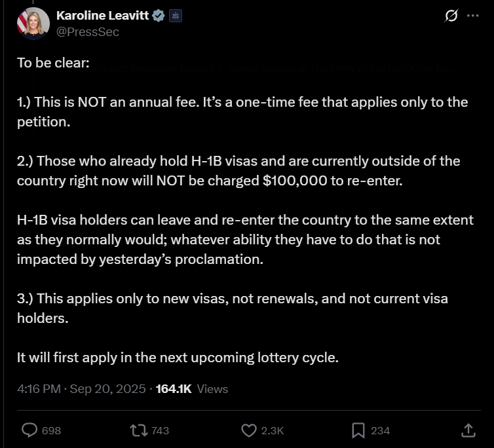Viewport: 494px width, 448px height.
Task: Click the 234 bookmarks count
Action: click(380, 430)
